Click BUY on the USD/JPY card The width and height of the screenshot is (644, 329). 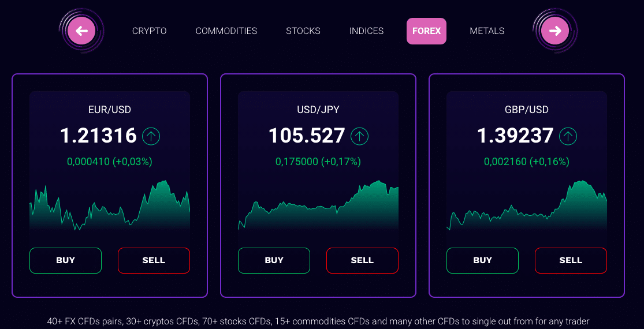[274, 260]
